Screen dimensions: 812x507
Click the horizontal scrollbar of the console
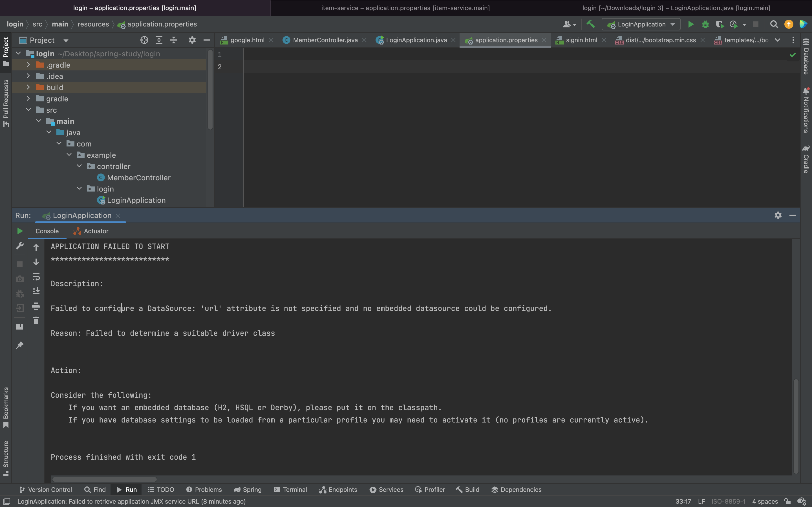point(104,479)
